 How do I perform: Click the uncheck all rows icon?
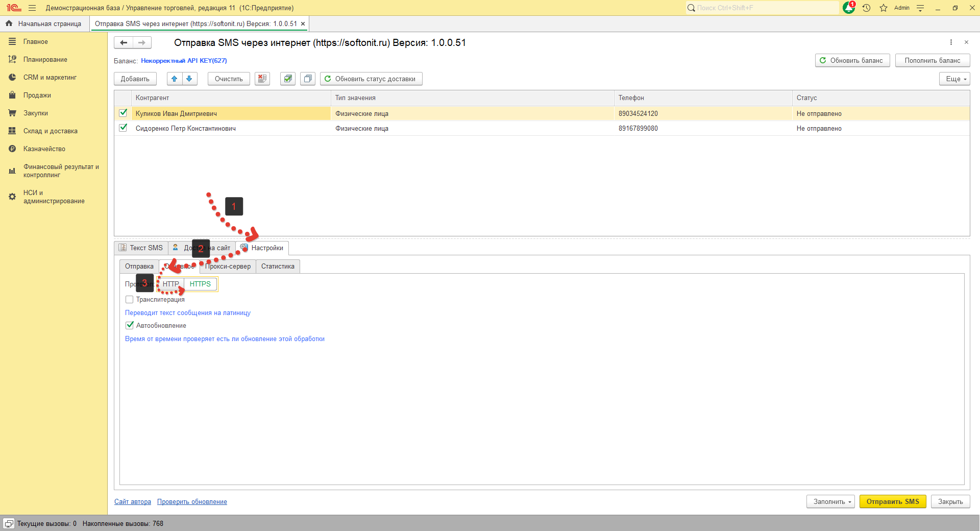[308, 79]
